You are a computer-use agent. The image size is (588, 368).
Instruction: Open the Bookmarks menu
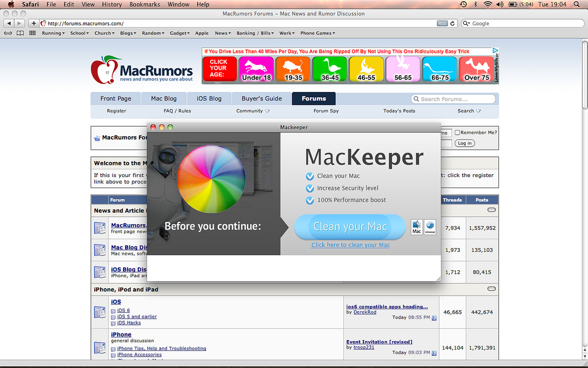[144, 4]
